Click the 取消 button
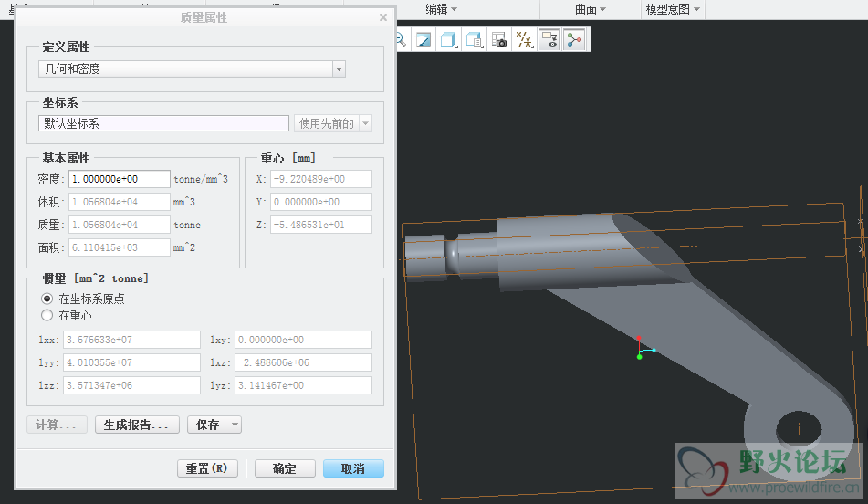The height and width of the screenshot is (504, 868). click(353, 468)
